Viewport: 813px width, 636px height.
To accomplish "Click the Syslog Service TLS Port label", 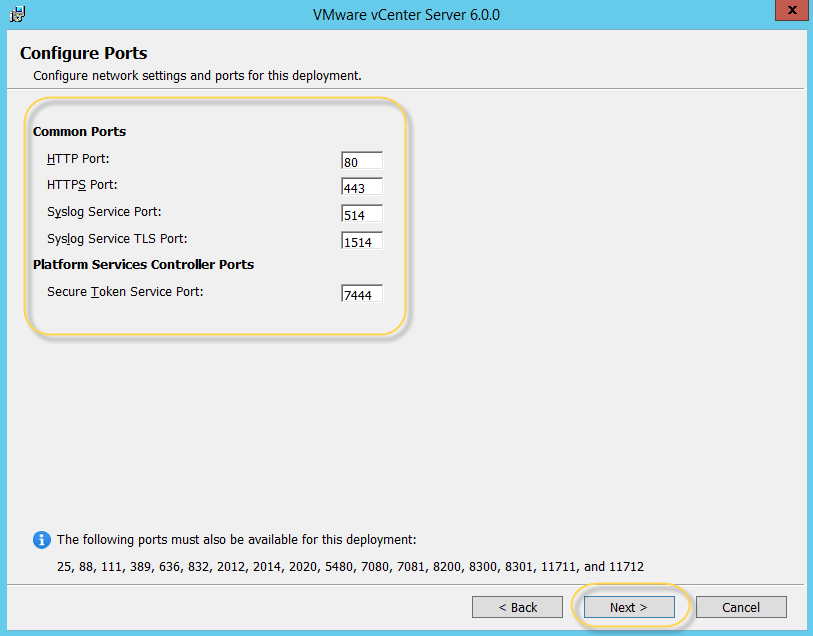I will pos(117,238).
